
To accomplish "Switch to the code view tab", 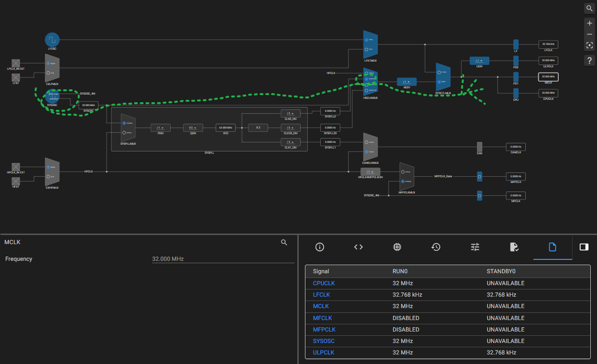I will (x=358, y=247).
